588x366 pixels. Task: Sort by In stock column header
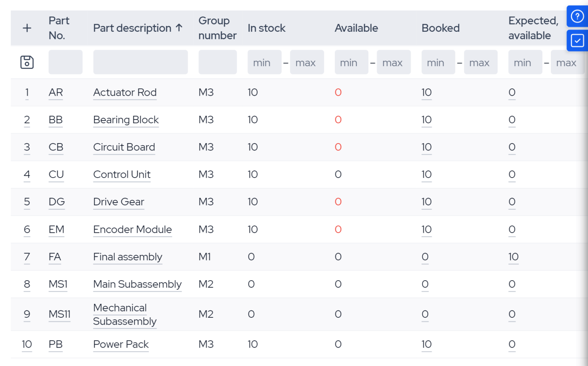coord(266,28)
